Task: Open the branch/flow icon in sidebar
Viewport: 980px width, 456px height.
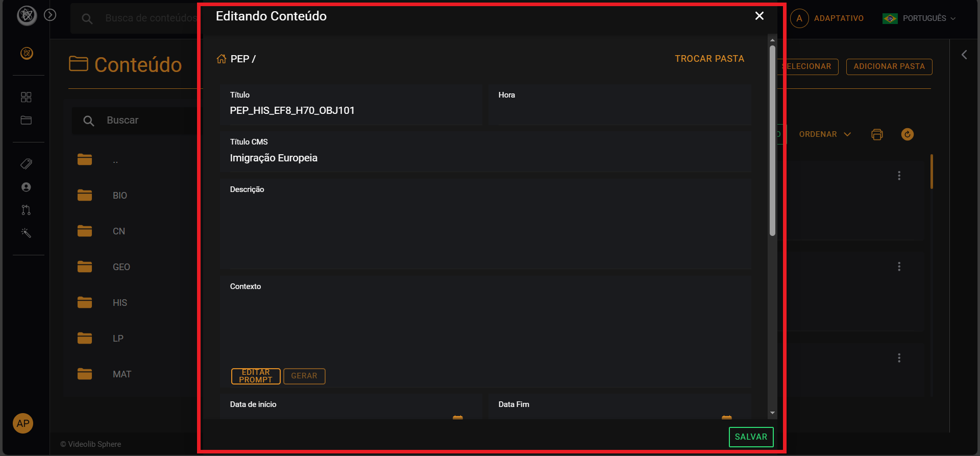Action: [26, 210]
